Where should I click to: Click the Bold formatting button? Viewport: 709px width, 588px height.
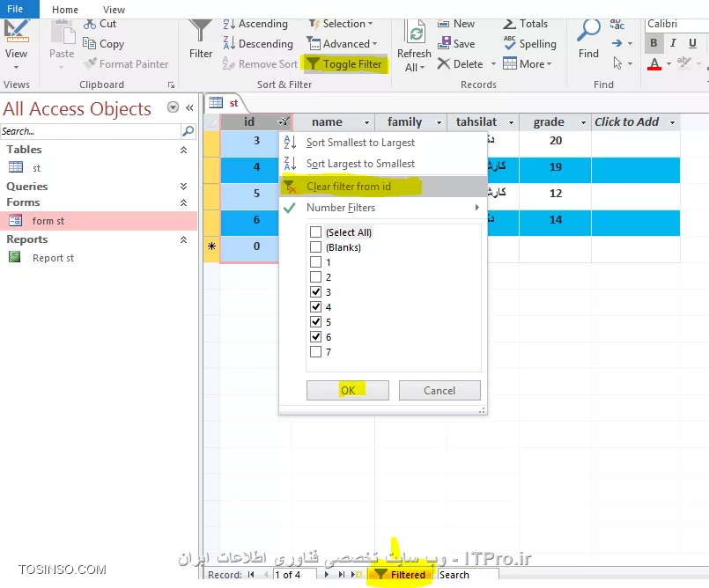654,43
